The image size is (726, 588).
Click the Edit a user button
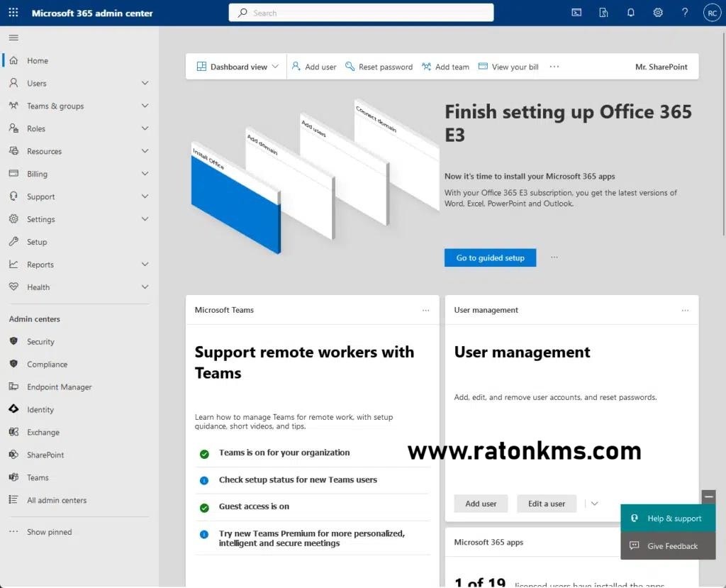(x=547, y=504)
